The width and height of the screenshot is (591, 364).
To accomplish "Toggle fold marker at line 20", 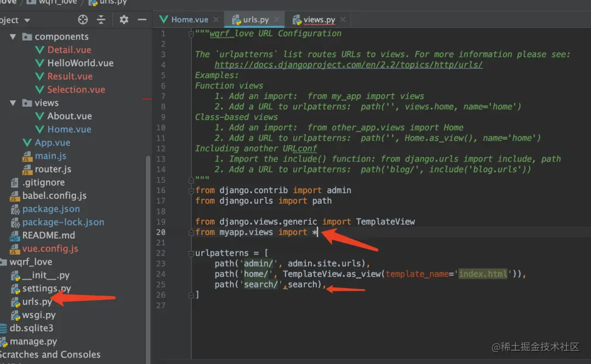I will [191, 233].
